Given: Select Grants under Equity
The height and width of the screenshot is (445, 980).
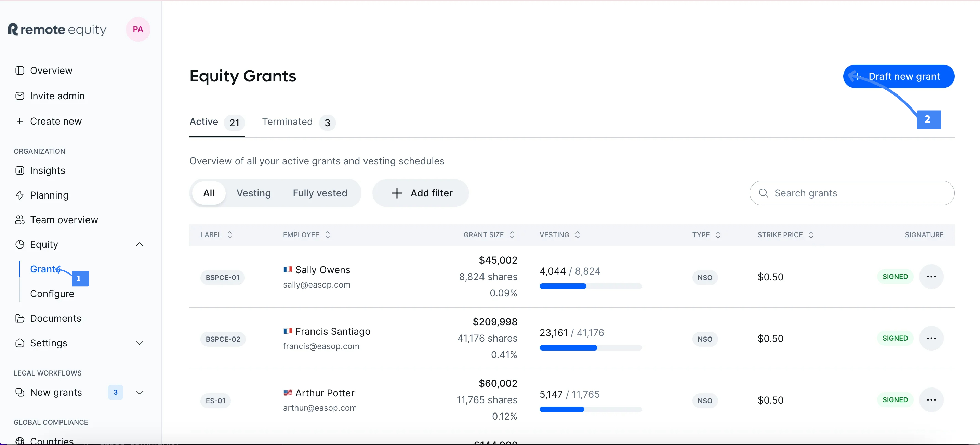Looking at the screenshot, I should coord(44,269).
